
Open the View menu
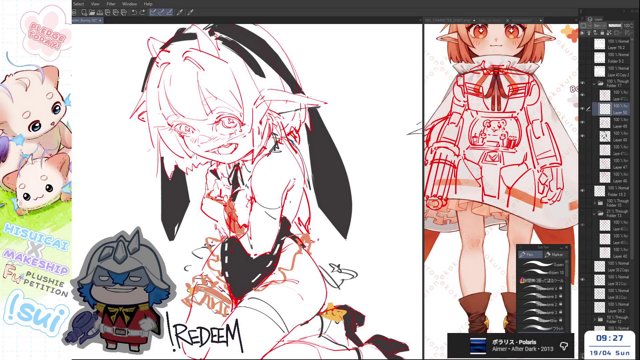tap(95, 4)
